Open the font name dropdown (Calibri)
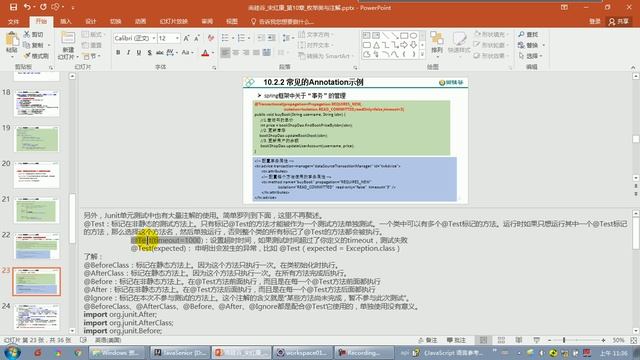 (154, 38)
